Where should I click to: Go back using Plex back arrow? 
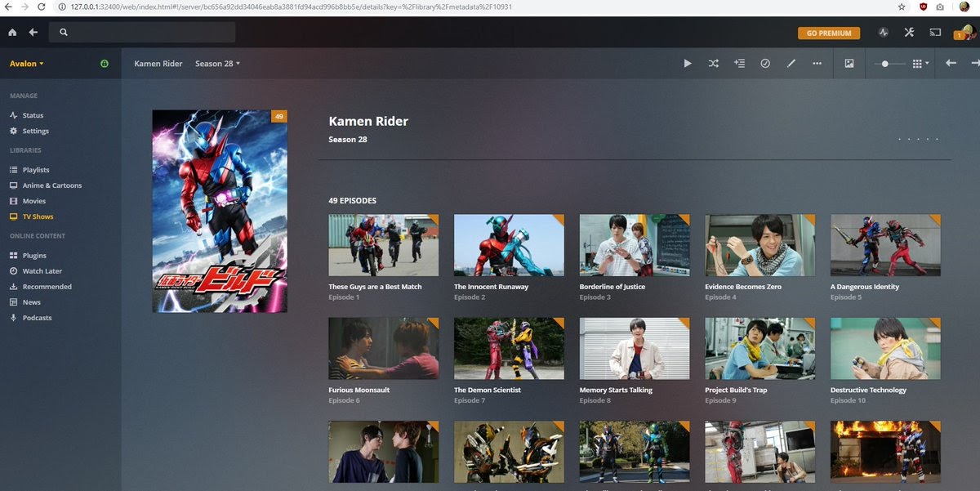(33, 33)
